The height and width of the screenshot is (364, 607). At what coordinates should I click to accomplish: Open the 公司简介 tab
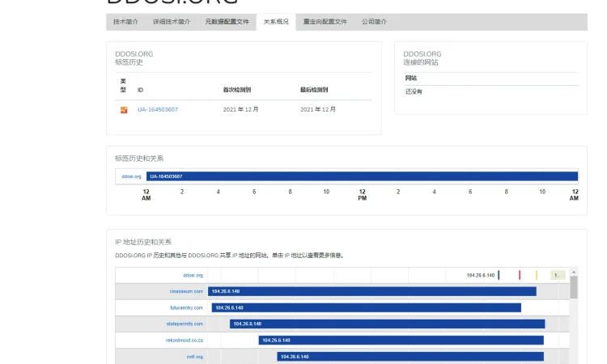coord(374,22)
